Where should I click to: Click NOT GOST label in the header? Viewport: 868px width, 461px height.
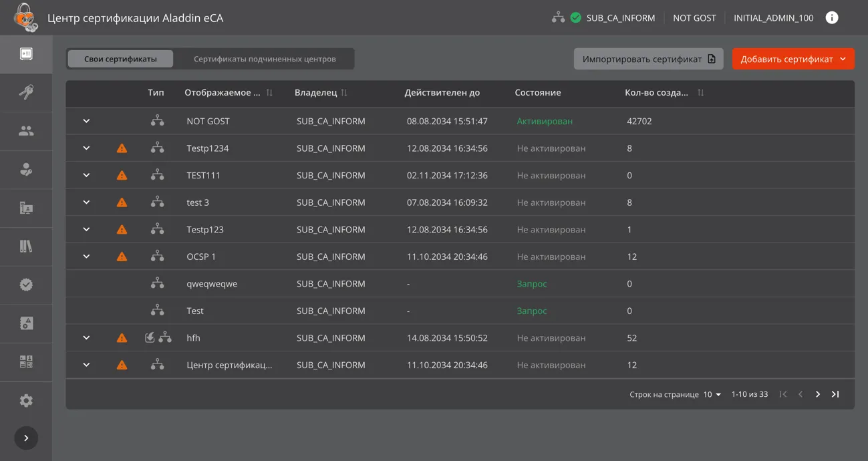tap(694, 18)
